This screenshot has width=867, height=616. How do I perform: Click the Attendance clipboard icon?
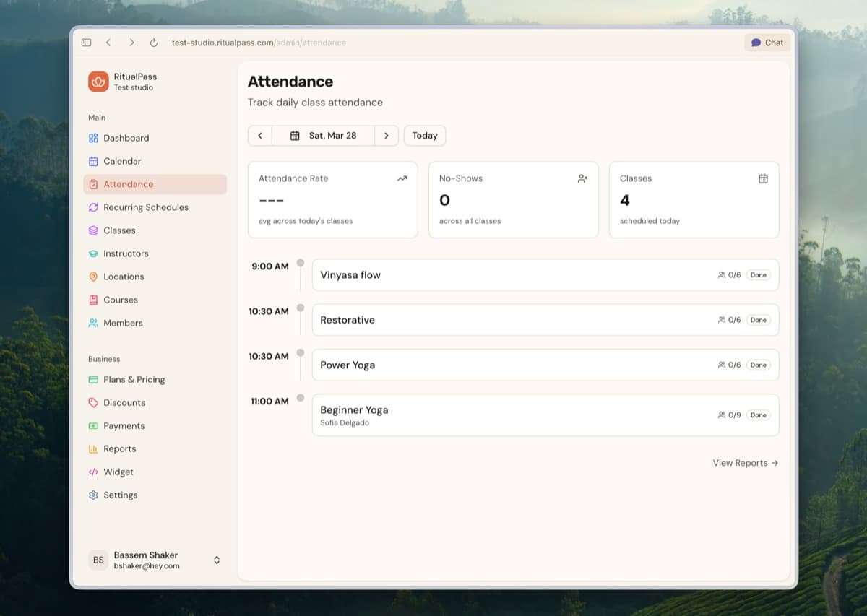[93, 184]
